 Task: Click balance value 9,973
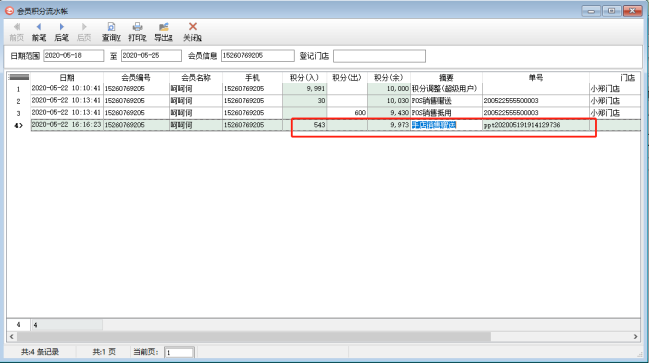point(399,125)
